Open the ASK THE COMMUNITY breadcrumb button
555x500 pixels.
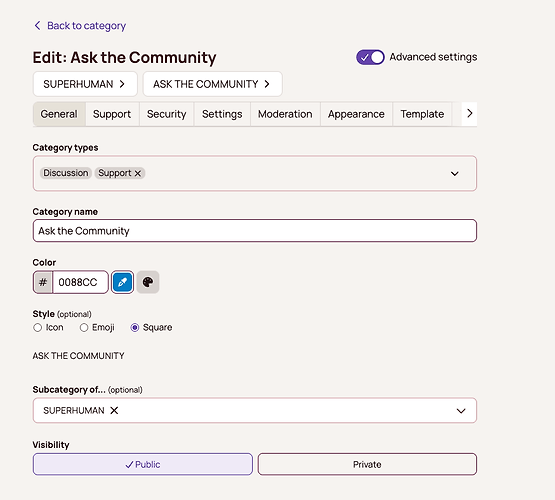212,84
